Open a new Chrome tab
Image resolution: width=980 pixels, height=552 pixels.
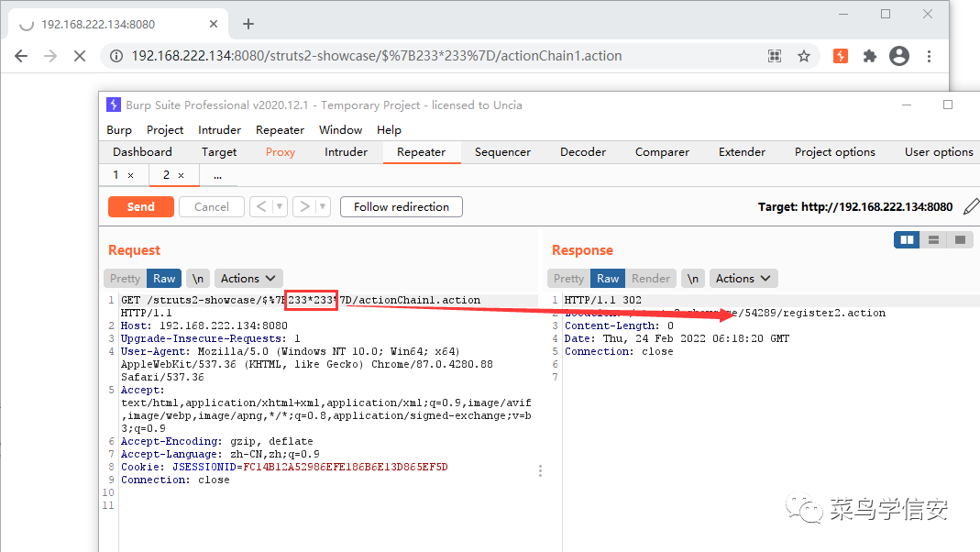pos(248,24)
